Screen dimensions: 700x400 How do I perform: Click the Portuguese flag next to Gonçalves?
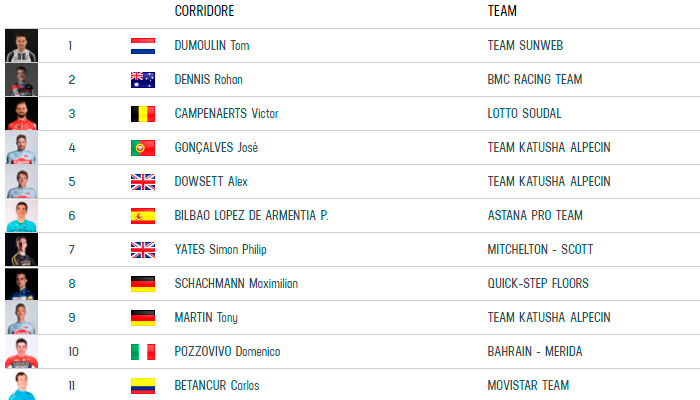coord(143,148)
